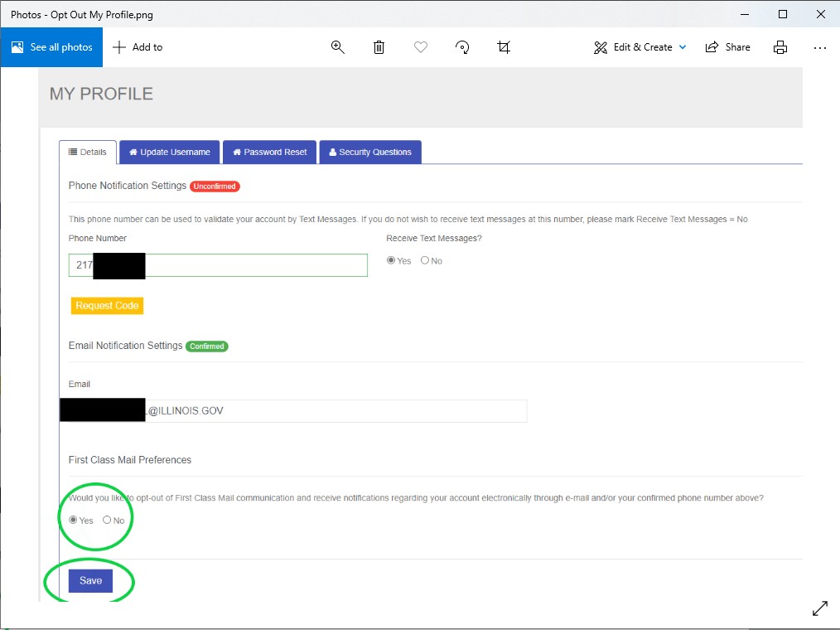Click the Print icon
840x630 pixels.
(x=780, y=47)
